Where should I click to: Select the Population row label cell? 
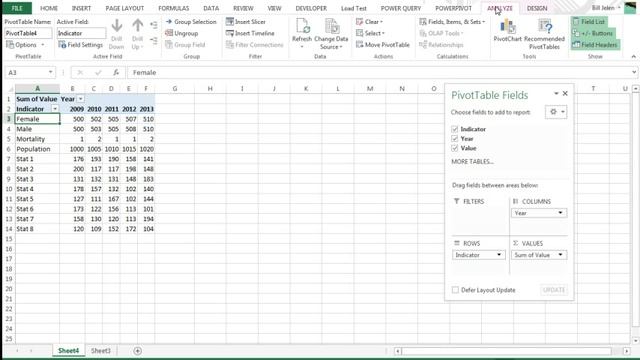click(x=38, y=149)
